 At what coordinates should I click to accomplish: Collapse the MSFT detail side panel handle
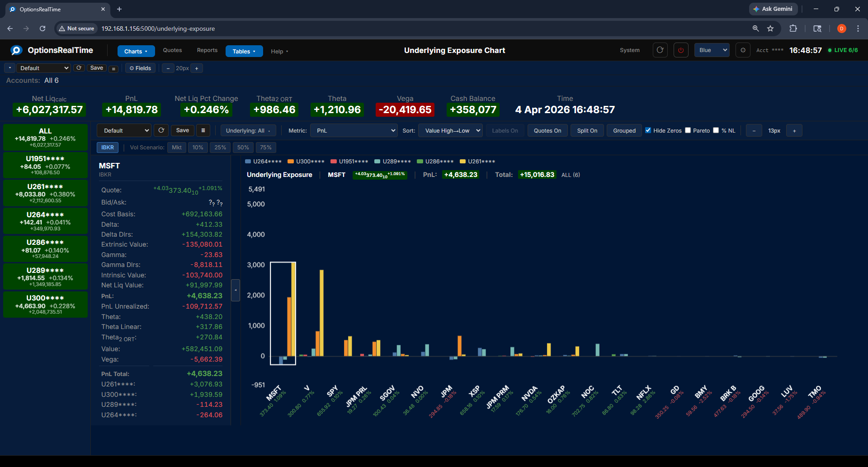pos(235,290)
